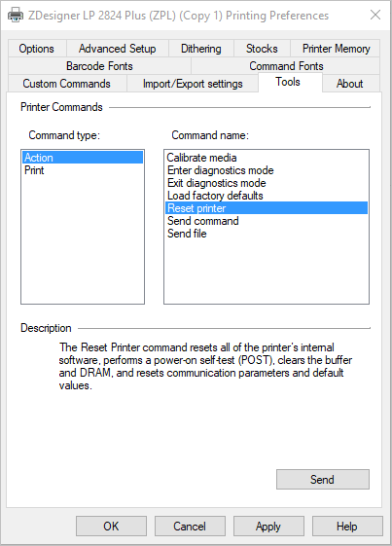View the About tab
This screenshot has height=546, width=392.
point(350,84)
